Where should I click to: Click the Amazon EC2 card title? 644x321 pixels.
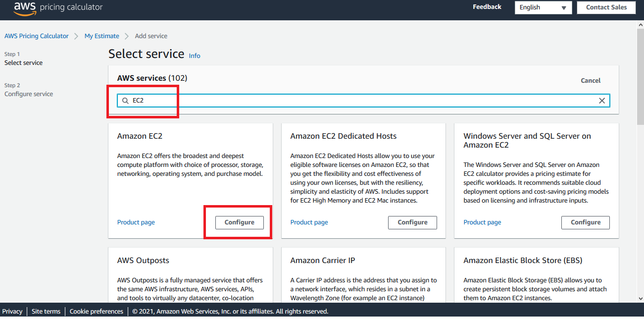[140, 136]
